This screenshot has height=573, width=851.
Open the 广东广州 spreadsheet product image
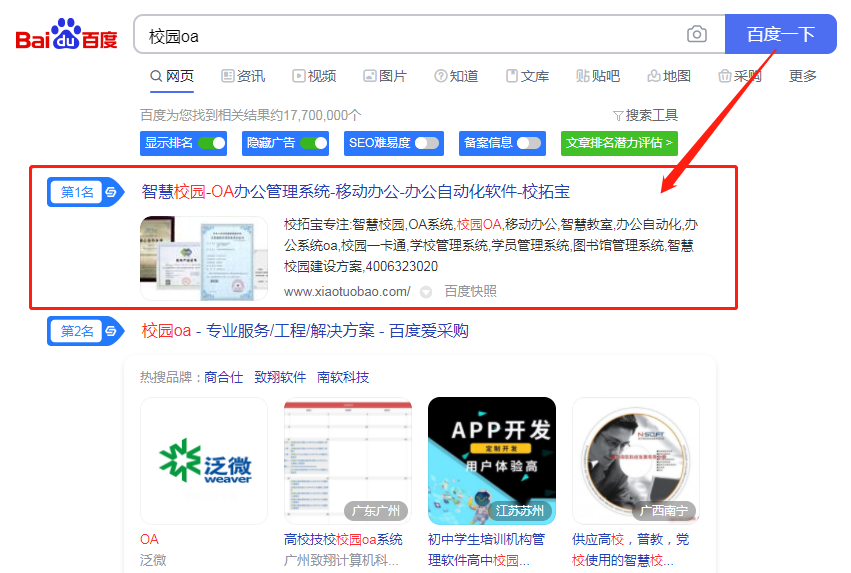click(348, 461)
